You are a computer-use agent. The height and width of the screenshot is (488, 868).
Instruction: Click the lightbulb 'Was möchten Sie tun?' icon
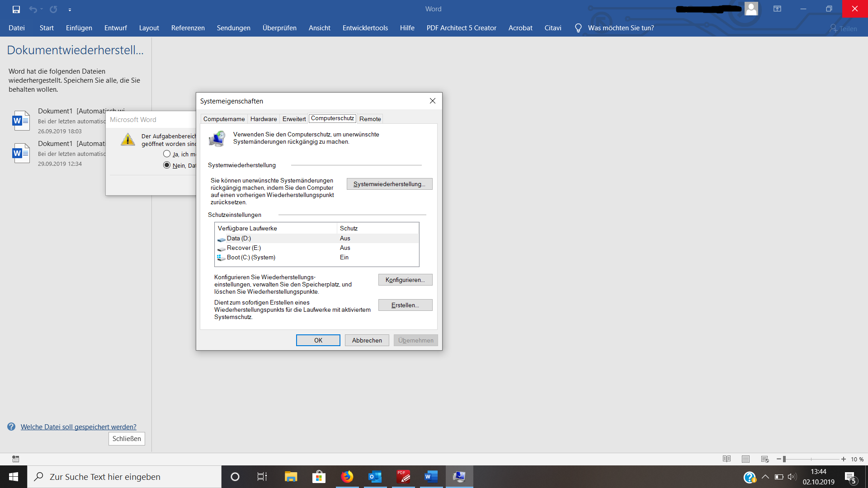pyautogui.click(x=578, y=28)
